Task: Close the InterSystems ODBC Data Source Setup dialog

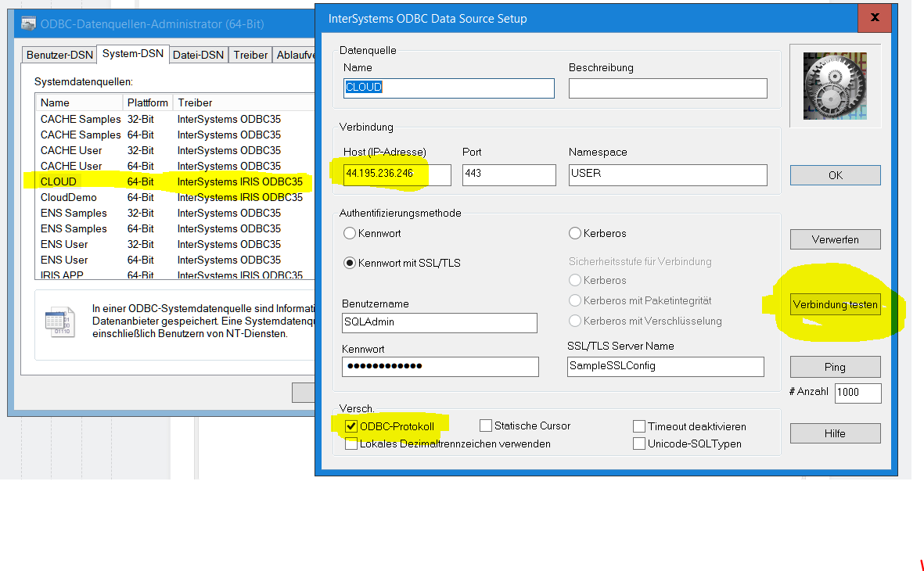Action: tap(875, 18)
